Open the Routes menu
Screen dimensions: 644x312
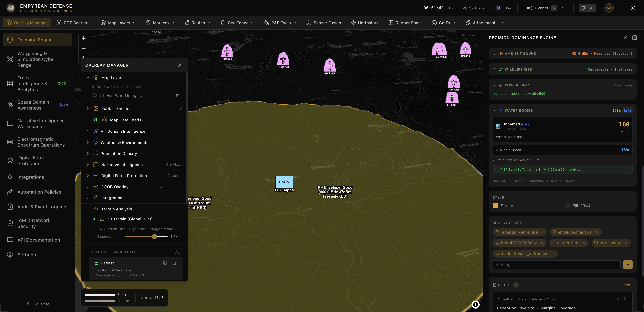pyautogui.click(x=197, y=23)
